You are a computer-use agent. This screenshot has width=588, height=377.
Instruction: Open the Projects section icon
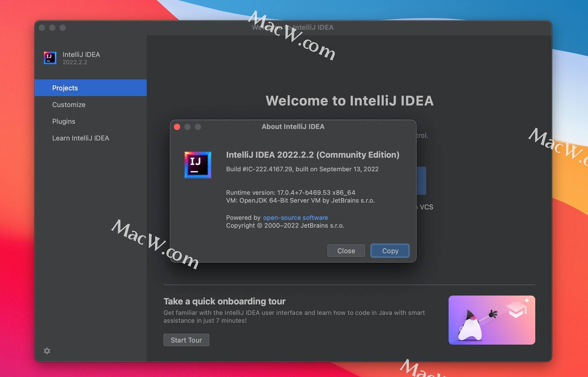coord(65,88)
